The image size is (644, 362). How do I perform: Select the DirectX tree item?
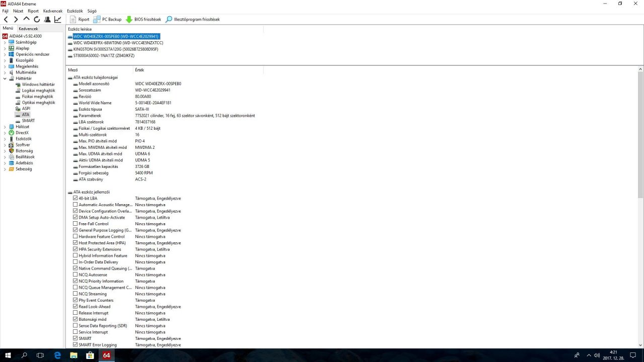[x=22, y=133]
